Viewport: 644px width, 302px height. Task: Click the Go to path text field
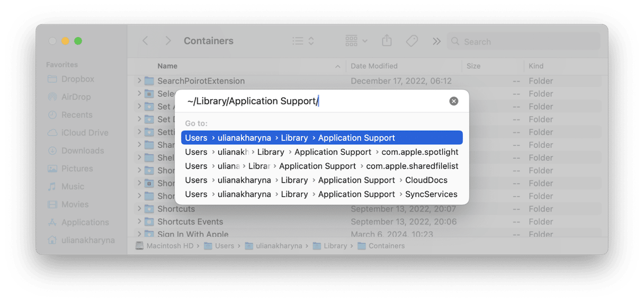[312, 101]
